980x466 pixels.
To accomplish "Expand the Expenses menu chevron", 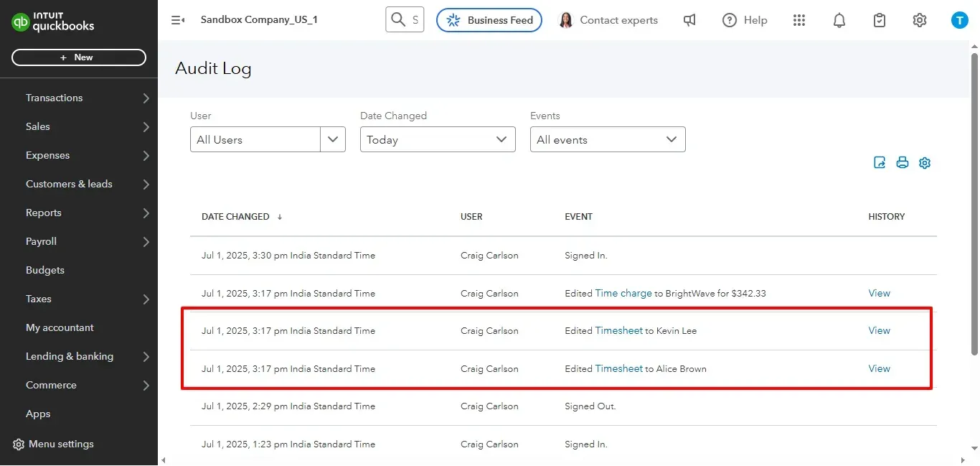I will tap(146, 156).
